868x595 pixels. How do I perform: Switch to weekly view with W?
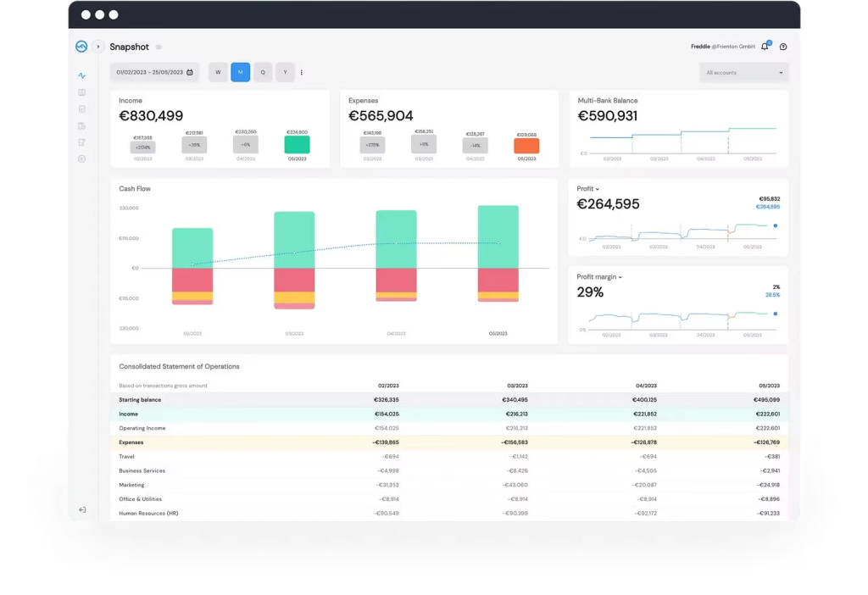point(218,72)
